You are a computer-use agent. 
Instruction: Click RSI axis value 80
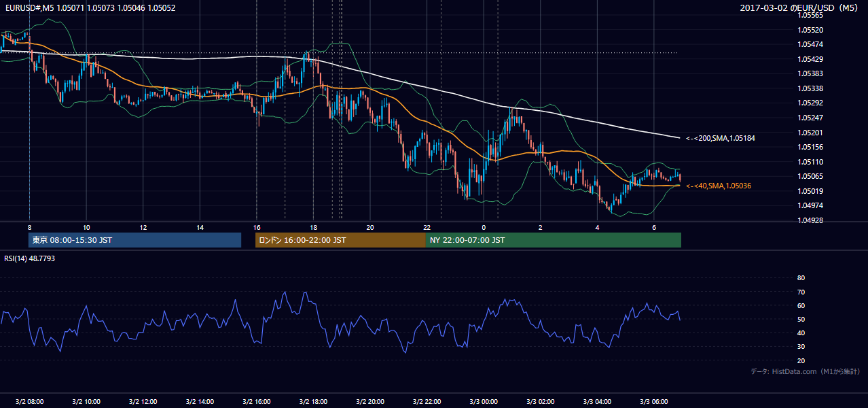pos(801,278)
